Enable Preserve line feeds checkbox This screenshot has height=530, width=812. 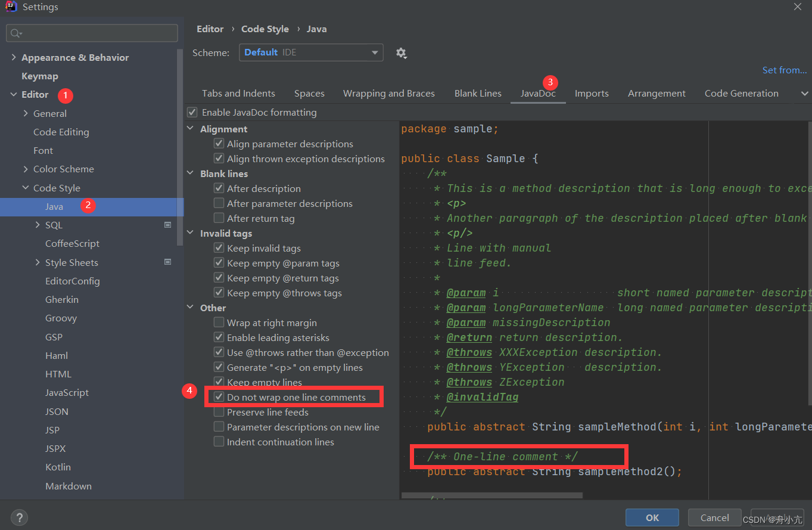click(219, 412)
